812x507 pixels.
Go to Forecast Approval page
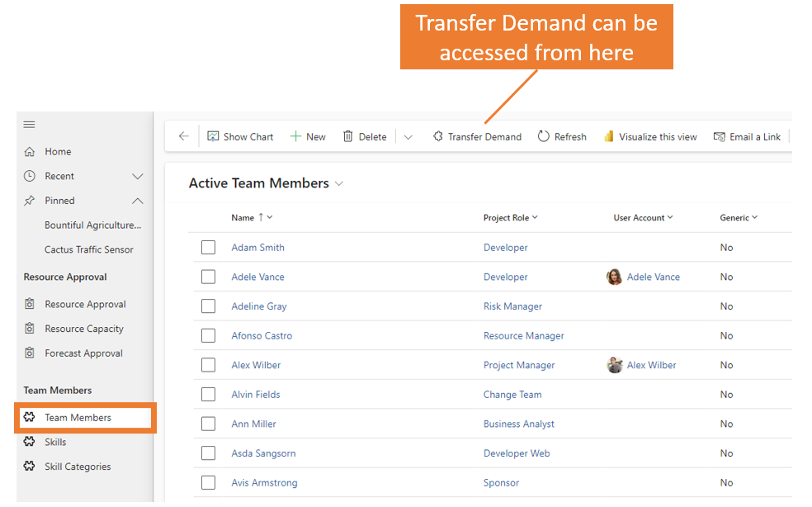83,353
